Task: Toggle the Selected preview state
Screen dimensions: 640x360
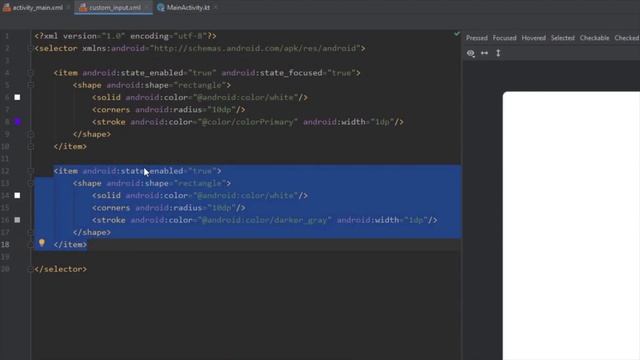Action: tap(562, 38)
